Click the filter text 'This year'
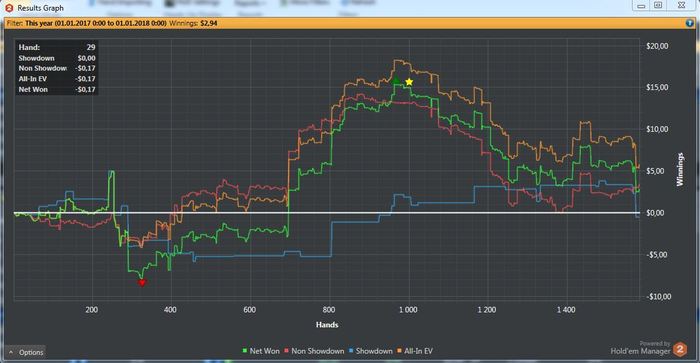This screenshot has height=363, width=700. 39,23
